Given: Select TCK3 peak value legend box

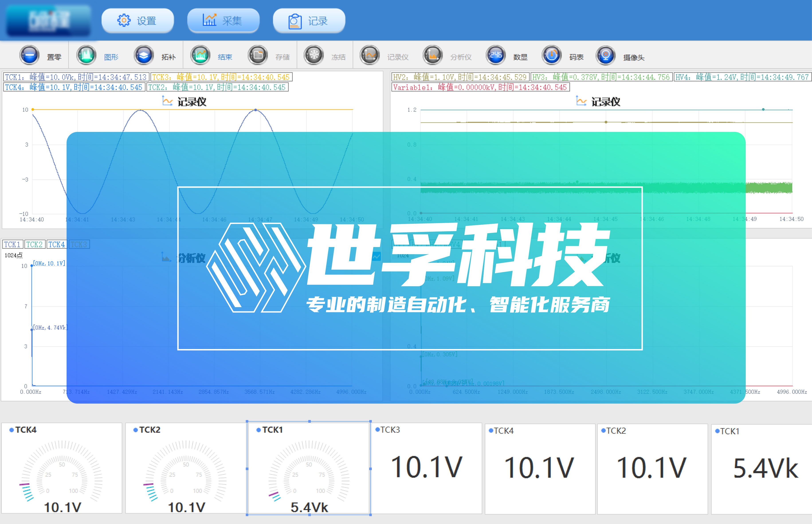Looking at the screenshot, I should [x=222, y=77].
